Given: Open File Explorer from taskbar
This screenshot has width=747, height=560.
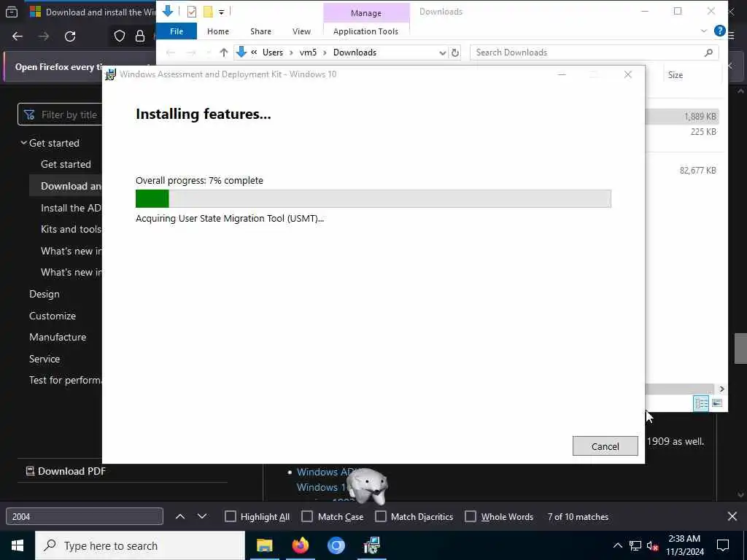Looking at the screenshot, I should point(264,545).
